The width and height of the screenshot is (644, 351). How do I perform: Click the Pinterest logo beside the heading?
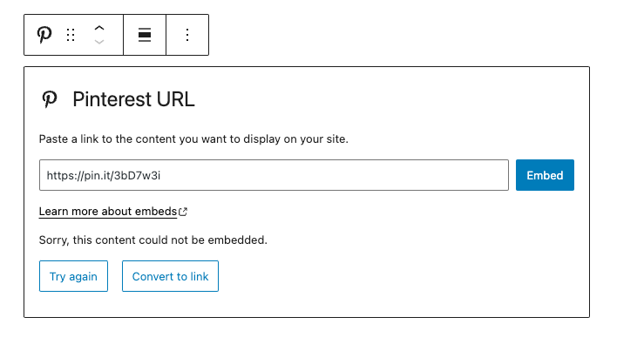pyautogui.click(x=51, y=99)
